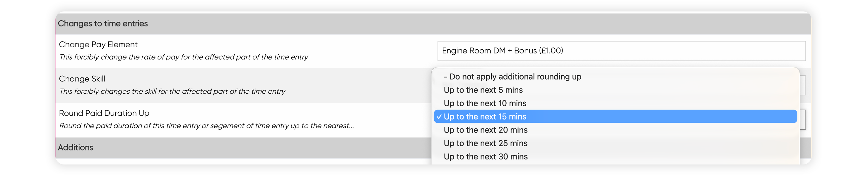
Task: Click the 'Round Paid Duration Up' label
Action: click(x=104, y=113)
